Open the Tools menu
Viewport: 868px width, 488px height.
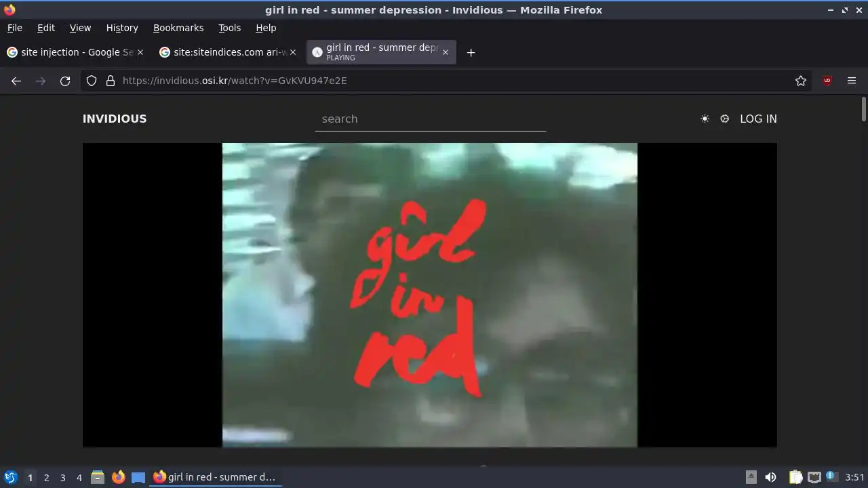[229, 28]
